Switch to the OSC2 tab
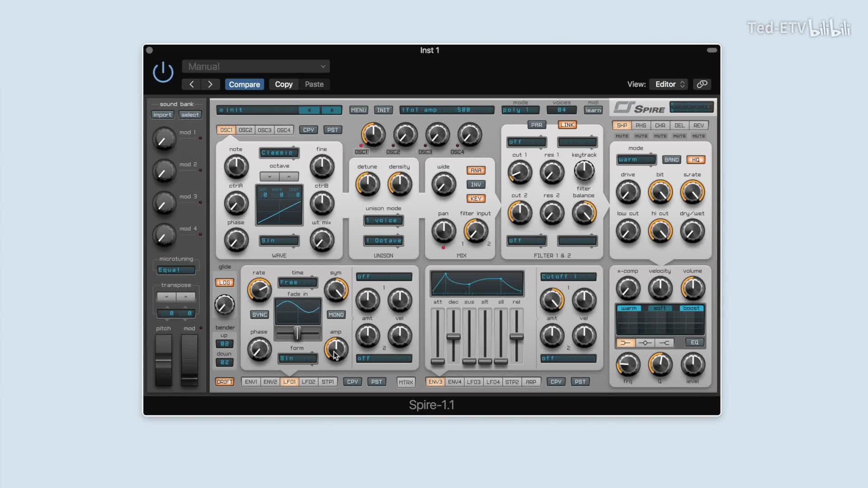This screenshot has height=488, width=868. click(x=245, y=130)
